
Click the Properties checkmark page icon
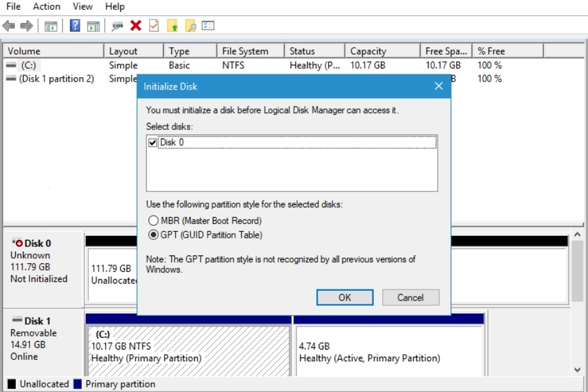154,26
